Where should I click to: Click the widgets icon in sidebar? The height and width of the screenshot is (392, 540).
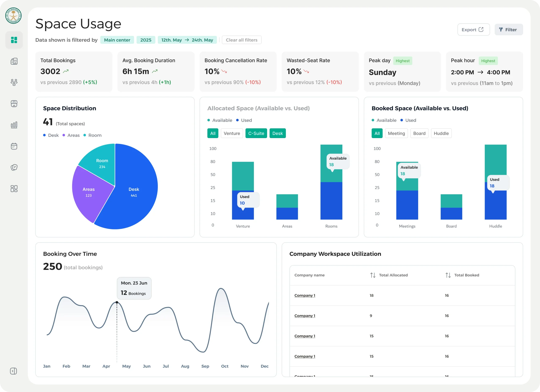click(x=14, y=189)
